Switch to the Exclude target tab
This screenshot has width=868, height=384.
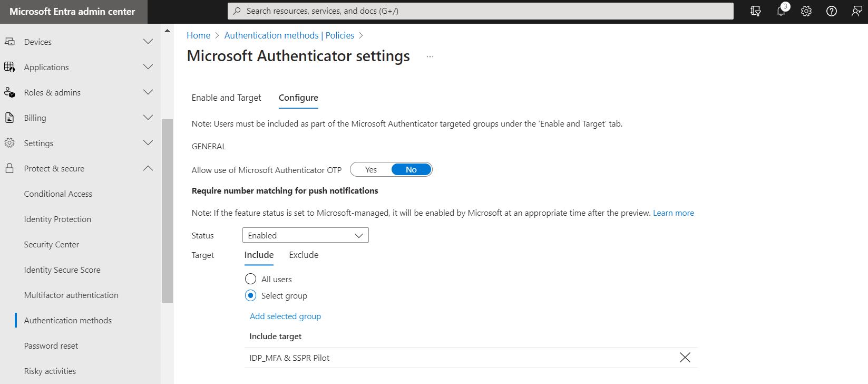click(x=304, y=255)
